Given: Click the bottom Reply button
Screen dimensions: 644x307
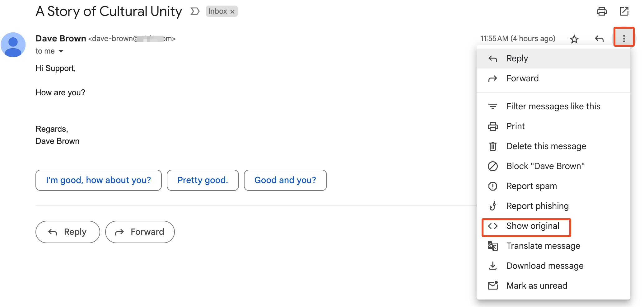Looking at the screenshot, I should pos(68,232).
